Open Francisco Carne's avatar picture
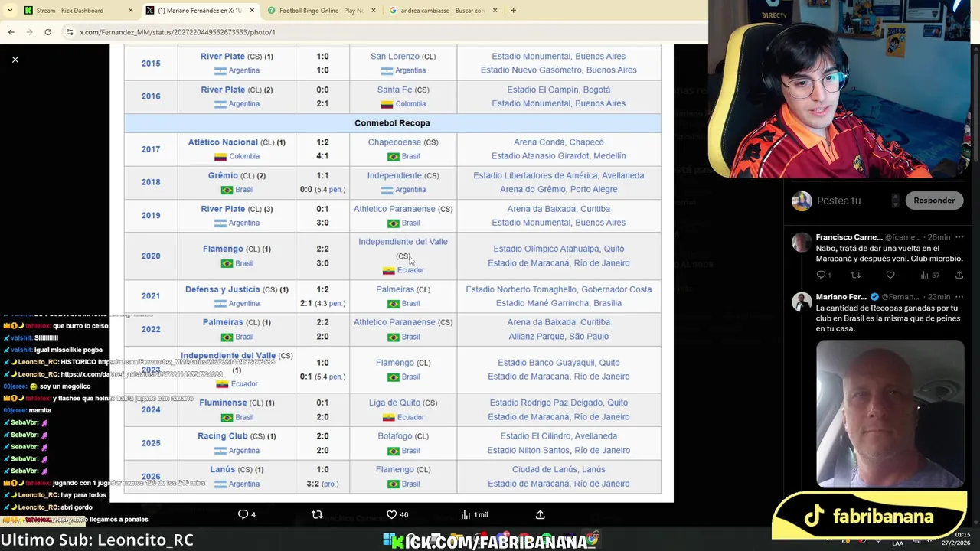Image resolution: width=980 pixels, height=551 pixels. pyautogui.click(x=802, y=243)
